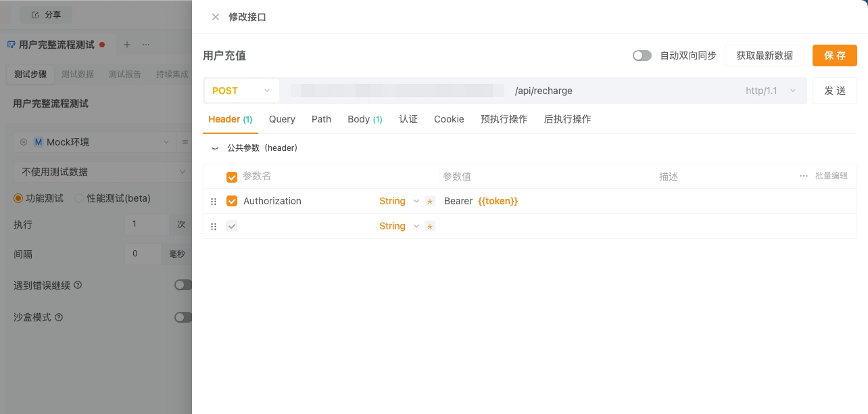This screenshot has height=414, width=868.
Task: Uncheck the Authorization parameter checkbox
Action: pyautogui.click(x=232, y=201)
